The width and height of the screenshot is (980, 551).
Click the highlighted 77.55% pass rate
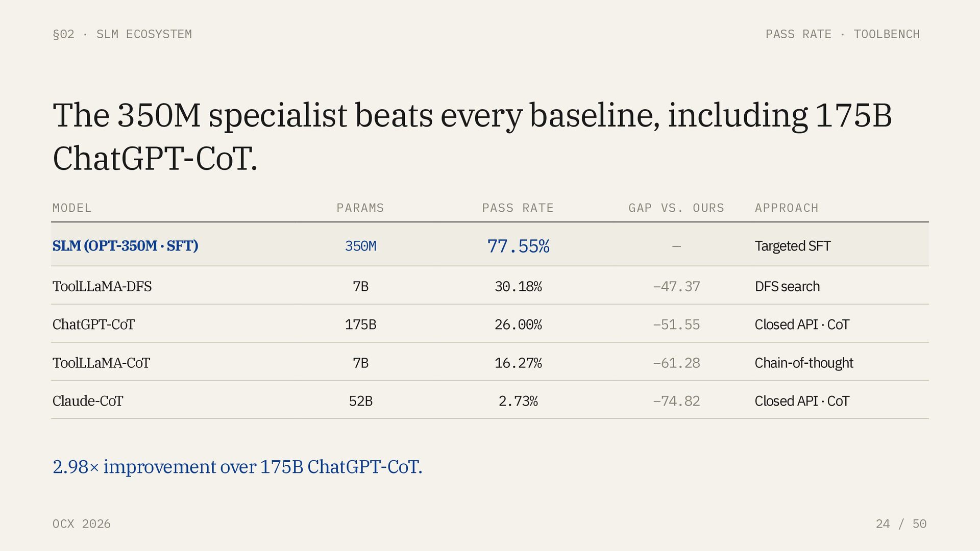point(518,246)
